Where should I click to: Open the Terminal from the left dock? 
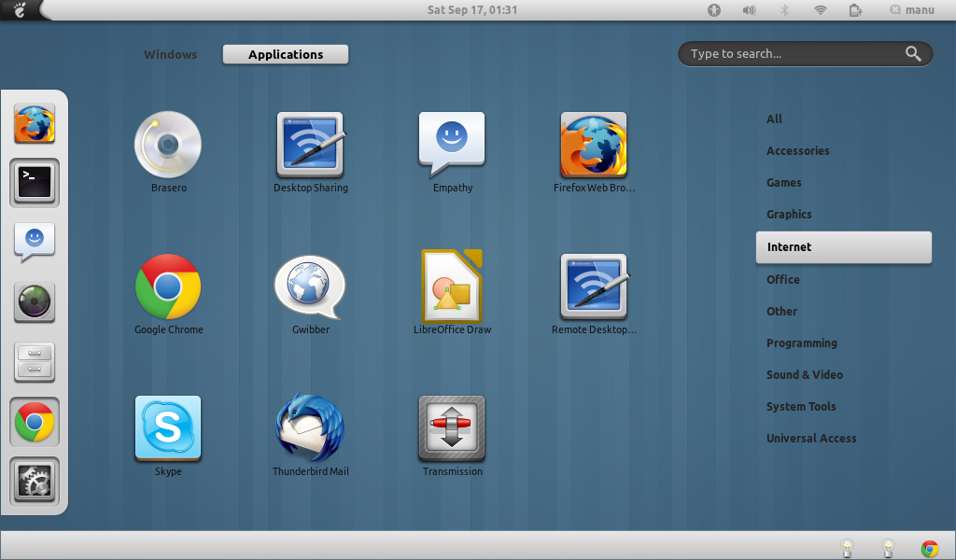click(x=34, y=183)
